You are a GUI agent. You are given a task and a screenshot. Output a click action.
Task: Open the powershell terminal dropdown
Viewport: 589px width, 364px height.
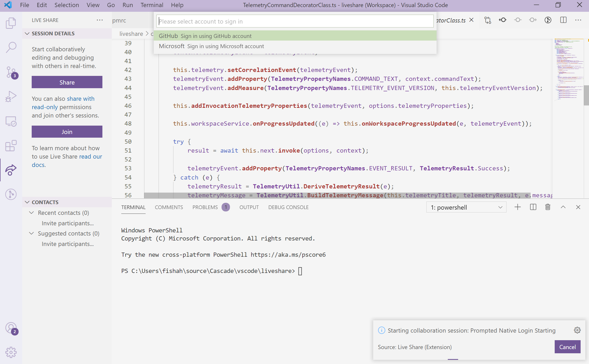[x=466, y=207]
